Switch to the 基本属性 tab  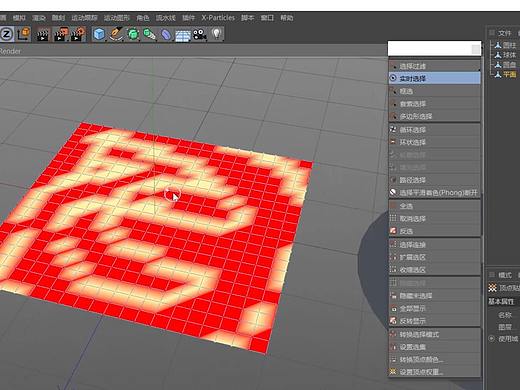pyautogui.click(x=501, y=301)
